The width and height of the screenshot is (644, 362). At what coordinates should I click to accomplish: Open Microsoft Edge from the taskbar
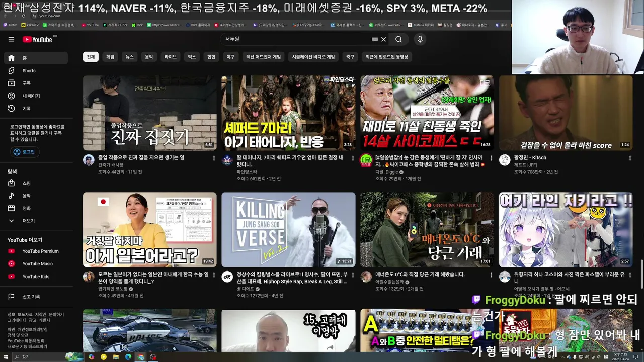(128, 357)
